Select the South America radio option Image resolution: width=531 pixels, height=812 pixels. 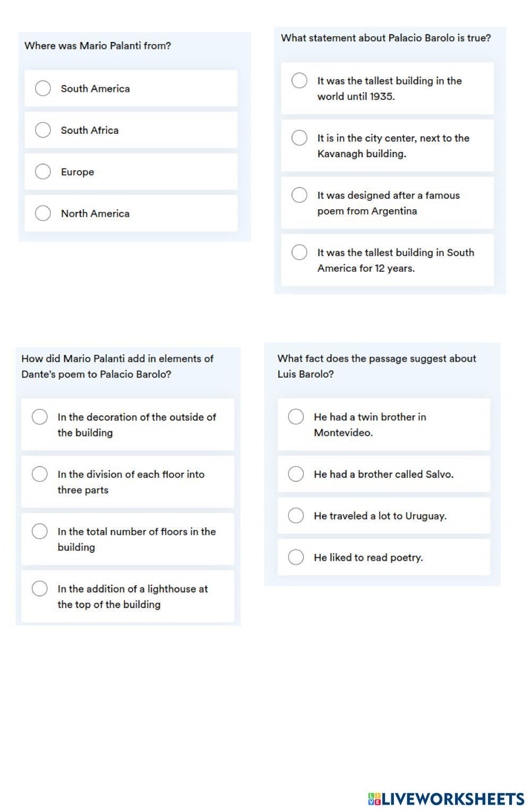pyautogui.click(x=43, y=88)
